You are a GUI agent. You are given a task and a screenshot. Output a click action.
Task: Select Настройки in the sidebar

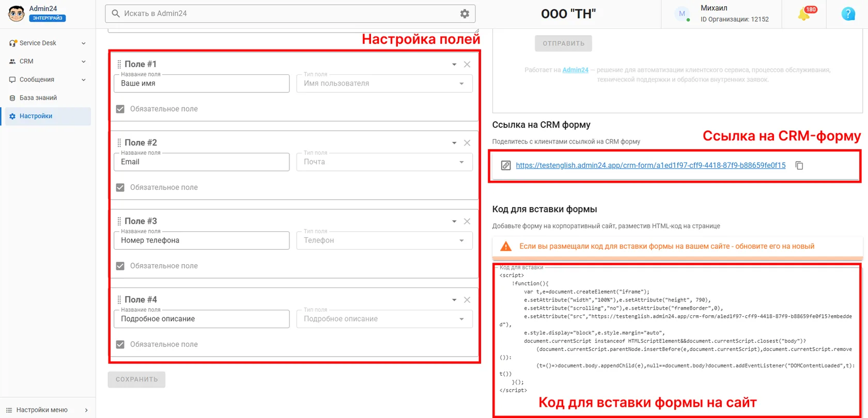47,116
